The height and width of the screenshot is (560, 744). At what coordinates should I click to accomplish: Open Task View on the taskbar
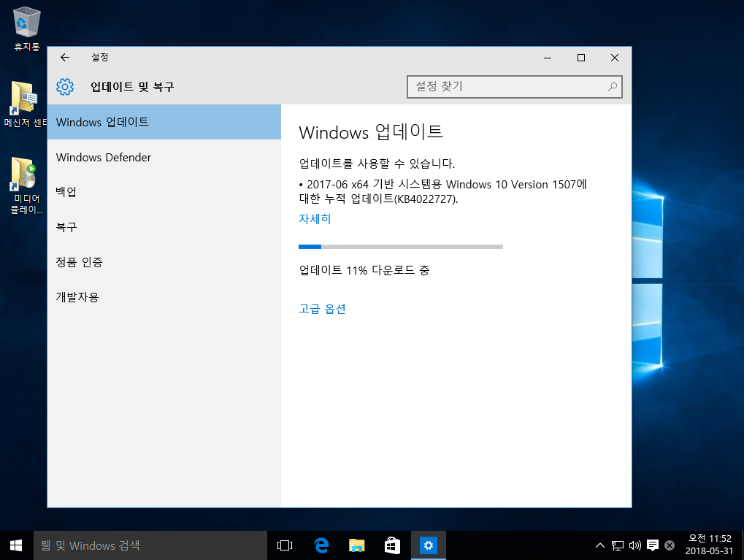[285, 545]
